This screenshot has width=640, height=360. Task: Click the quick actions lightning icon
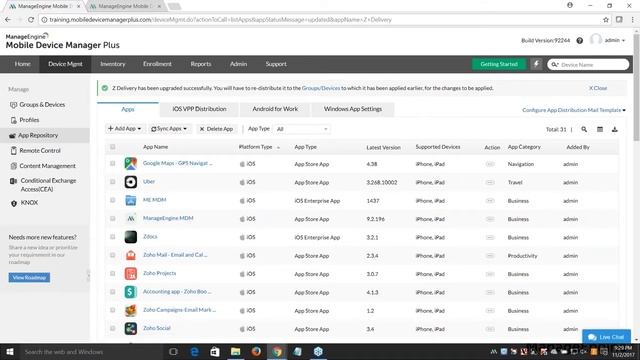tap(536, 64)
